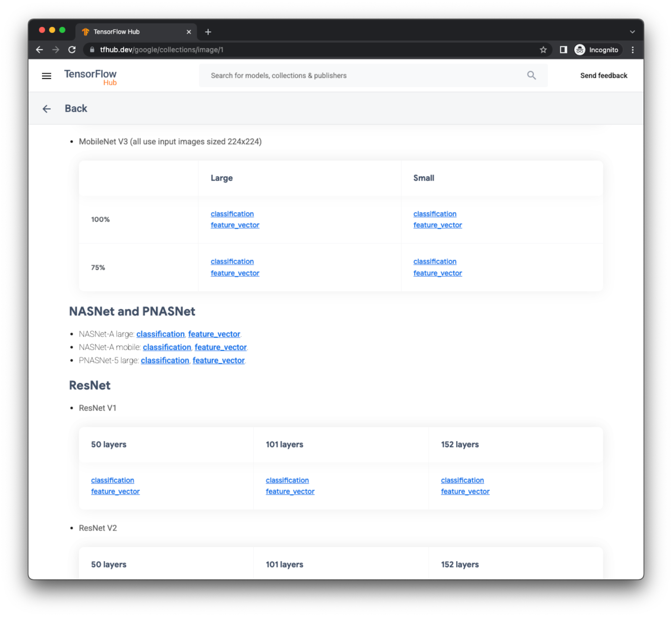Bookmark the page with the star icon
Screen dimensions: 672x617
[x=543, y=50]
